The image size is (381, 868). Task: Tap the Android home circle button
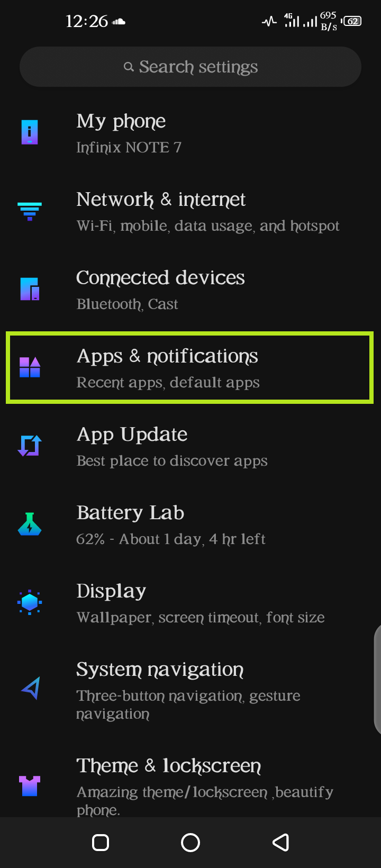[190, 843]
